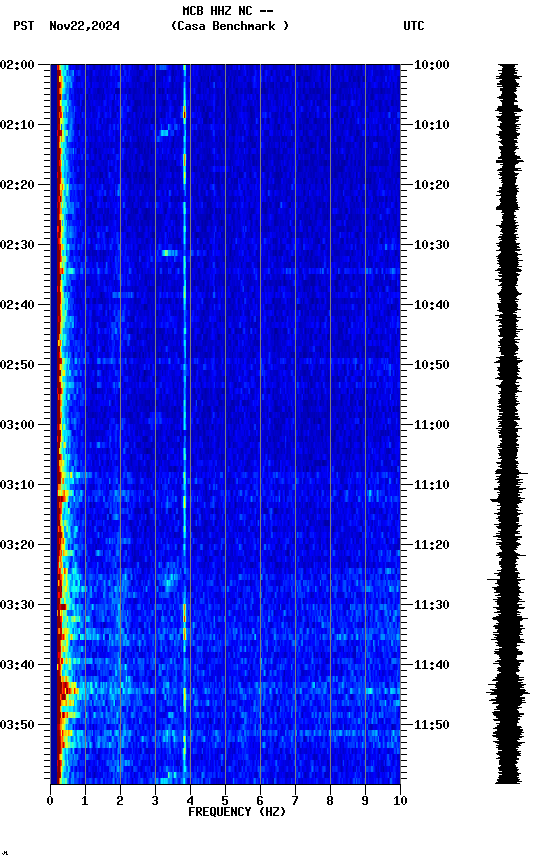This screenshot has height=864, width=552.
Task: Click the 10:20 UTC time label
Action: (x=432, y=185)
